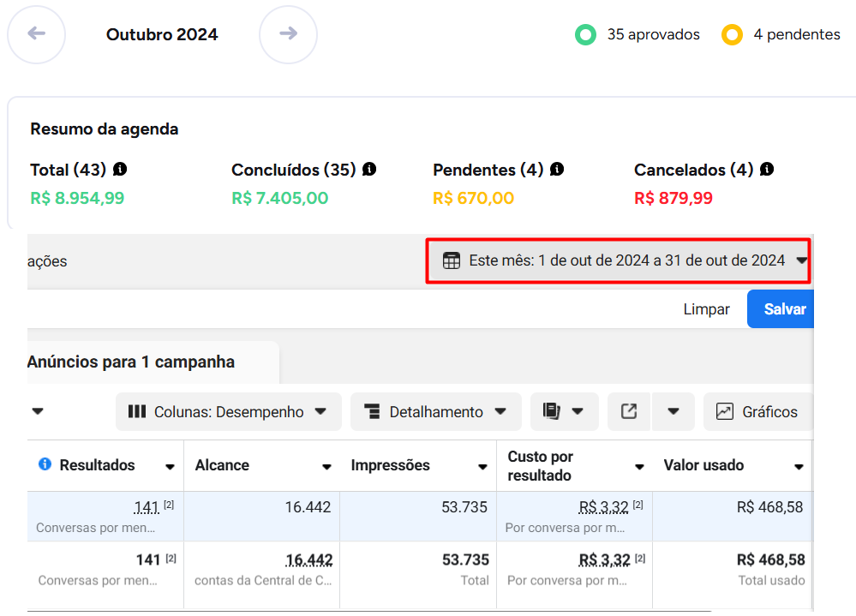Open the Gráficos charts view
This screenshot has height=616, width=856.
click(x=757, y=412)
